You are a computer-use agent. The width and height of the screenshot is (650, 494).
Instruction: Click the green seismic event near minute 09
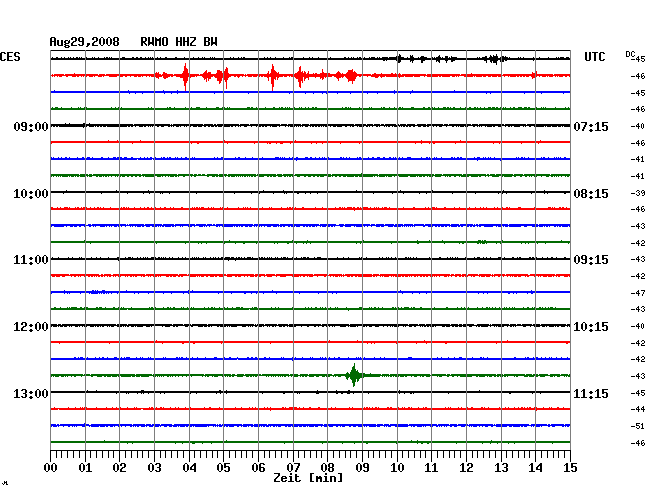(x=354, y=375)
